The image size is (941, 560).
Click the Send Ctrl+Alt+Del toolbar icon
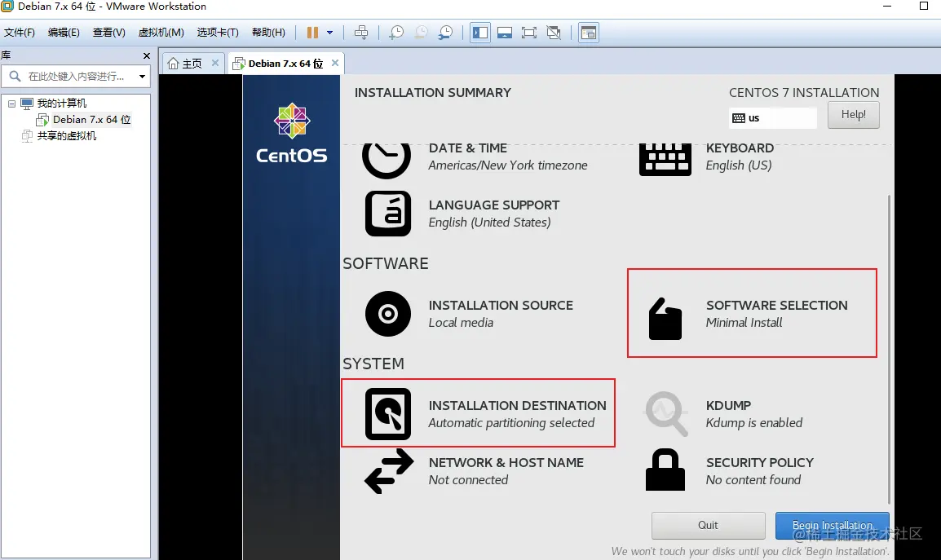coord(360,33)
